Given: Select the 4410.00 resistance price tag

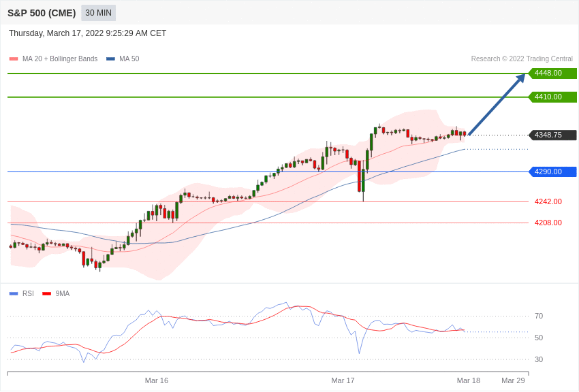Looking at the screenshot, I should 553,97.
